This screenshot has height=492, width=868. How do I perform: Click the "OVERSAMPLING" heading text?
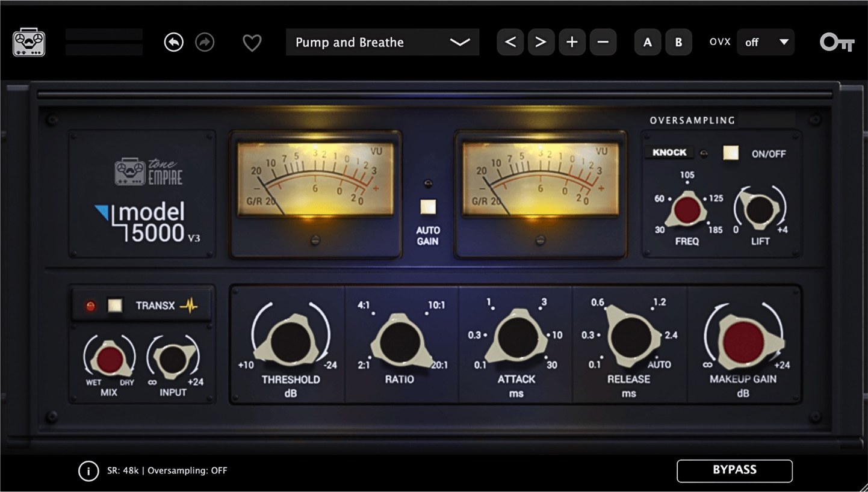[x=692, y=120]
